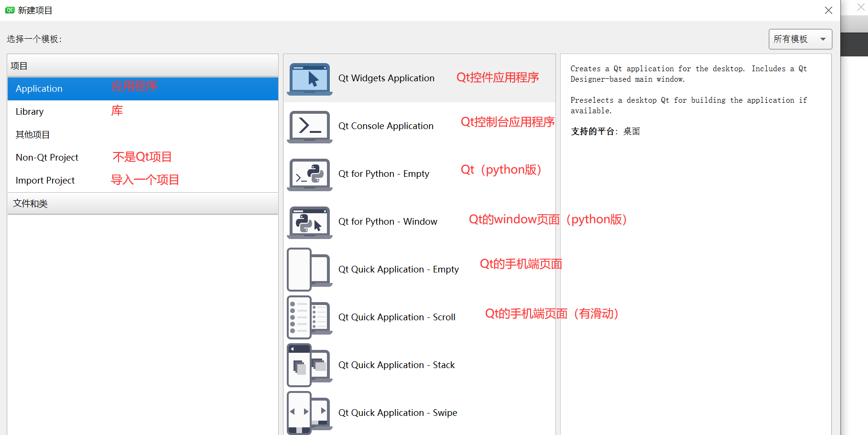Choose the Qt for Python - Window label
868x435 pixels.
click(388, 222)
